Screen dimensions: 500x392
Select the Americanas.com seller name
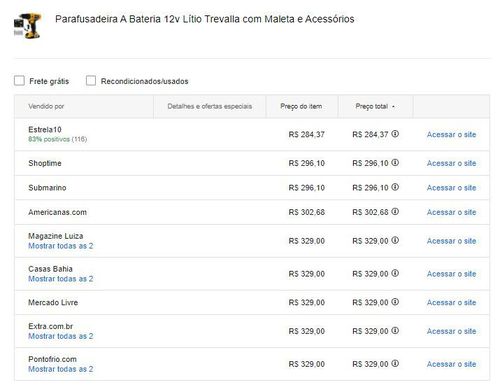(x=57, y=212)
